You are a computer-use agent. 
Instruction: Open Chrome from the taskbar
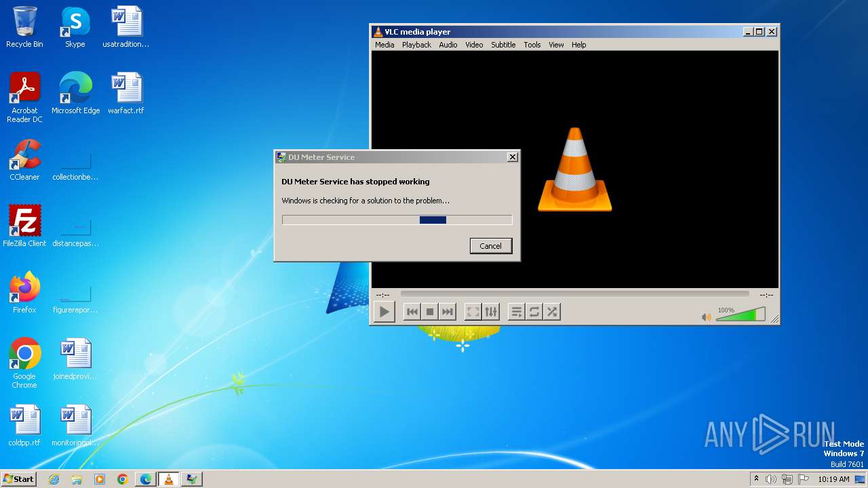click(123, 479)
